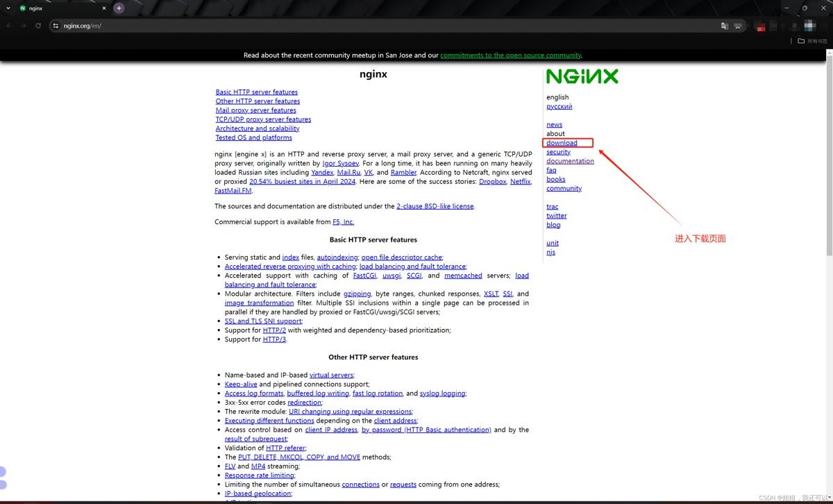Open the FastMail.FM link
Image resolution: width=833 pixels, height=504 pixels.
(x=233, y=191)
